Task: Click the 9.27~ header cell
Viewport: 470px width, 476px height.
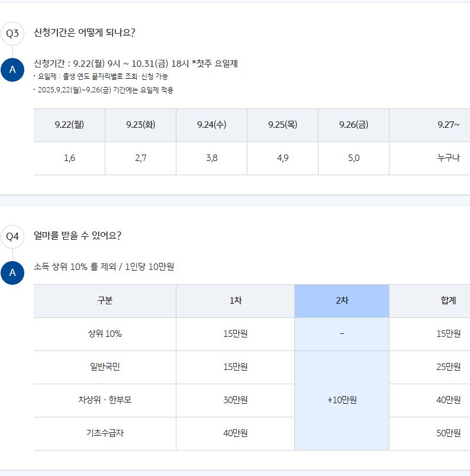Action: [x=430, y=125]
